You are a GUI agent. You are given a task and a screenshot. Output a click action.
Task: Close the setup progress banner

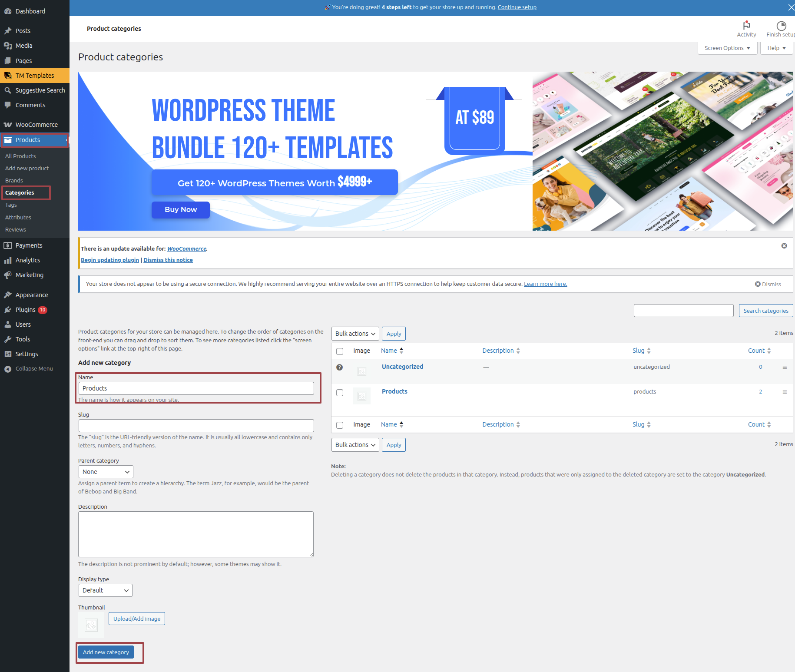click(791, 7)
